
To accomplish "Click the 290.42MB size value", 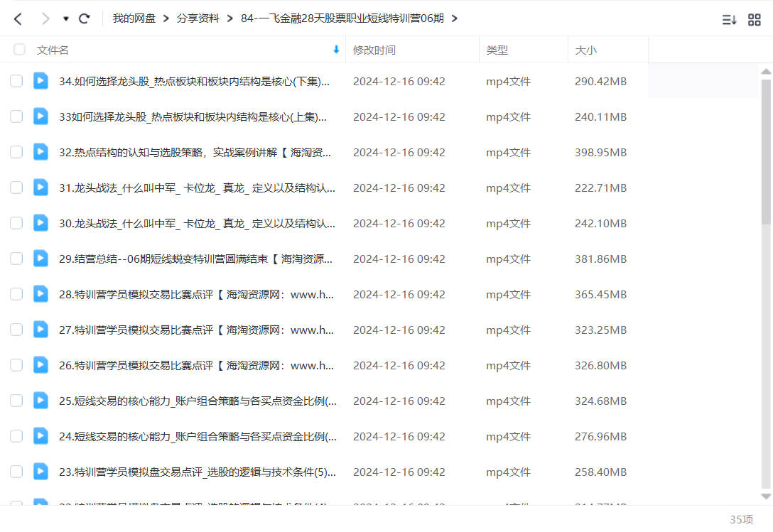I will (x=600, y=82).
